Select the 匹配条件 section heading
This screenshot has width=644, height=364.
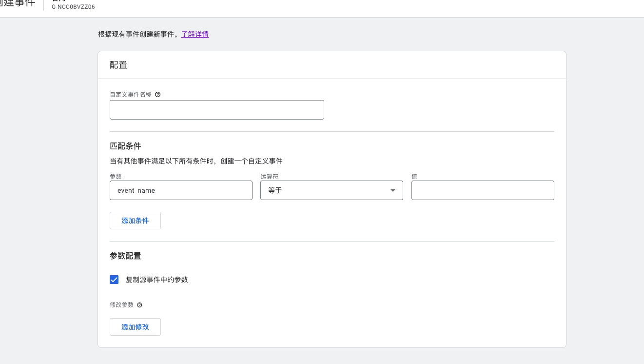pos(125,145)
